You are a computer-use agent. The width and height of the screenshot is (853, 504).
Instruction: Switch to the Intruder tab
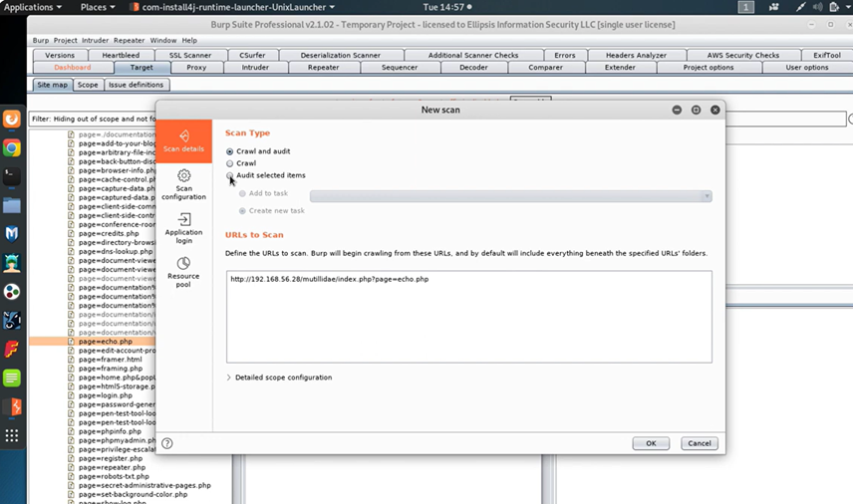coord(255,68)
